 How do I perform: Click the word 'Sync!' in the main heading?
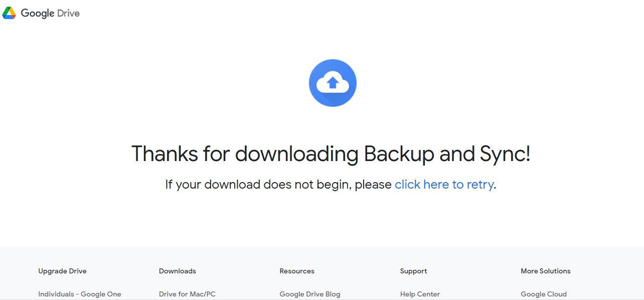(505, 154)
